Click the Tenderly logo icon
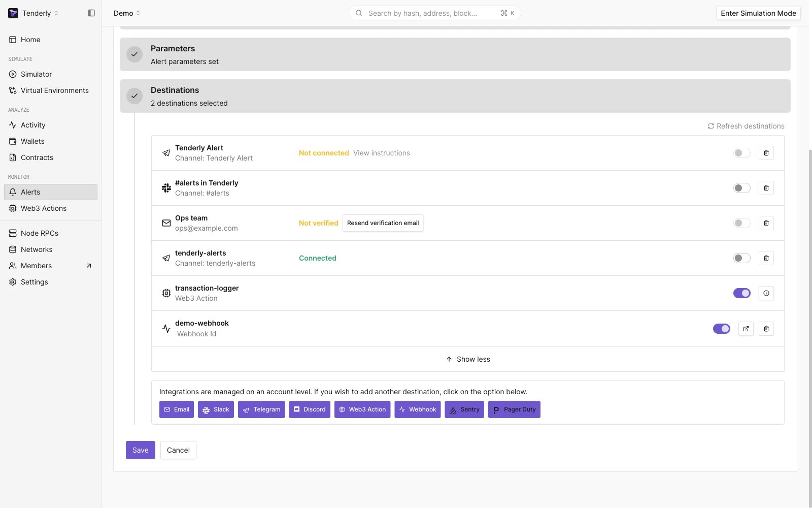 point(13,13)
